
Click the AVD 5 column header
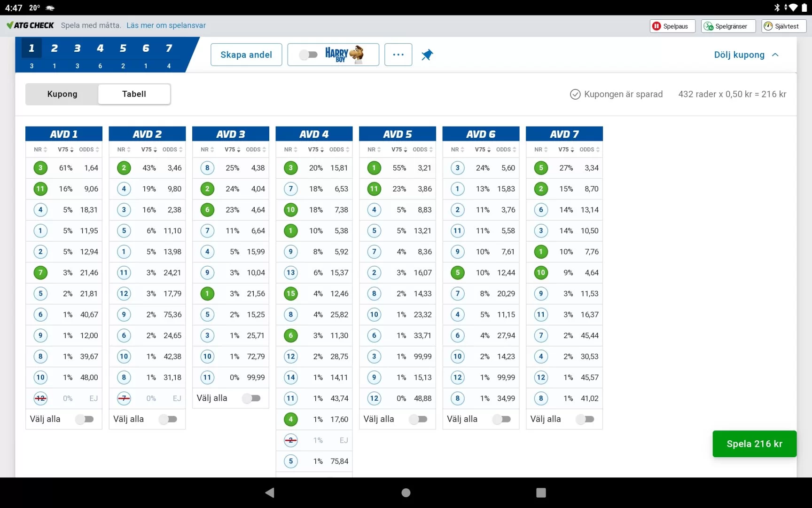pos(398,134)
